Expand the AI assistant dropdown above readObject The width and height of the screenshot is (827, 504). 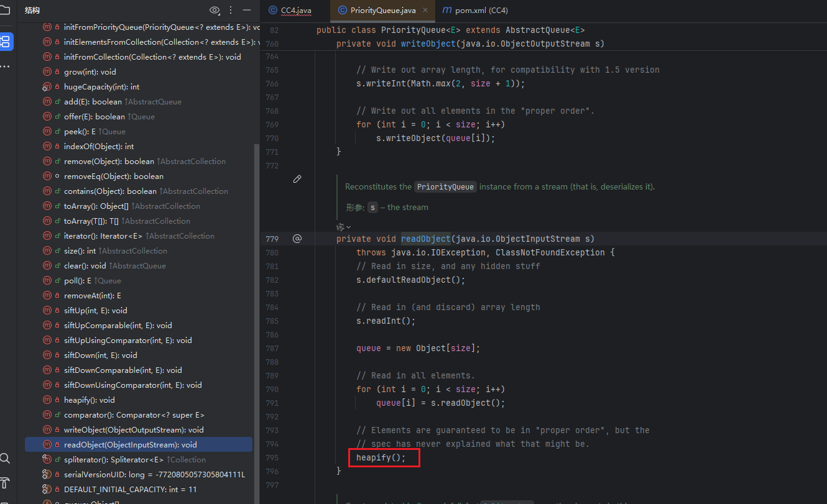tap(344, 227)
